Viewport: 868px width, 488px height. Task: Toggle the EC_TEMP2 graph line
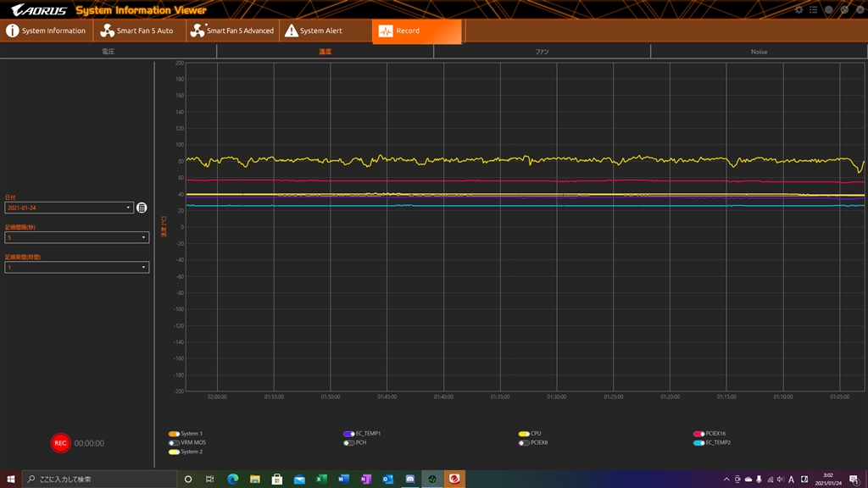698,442
